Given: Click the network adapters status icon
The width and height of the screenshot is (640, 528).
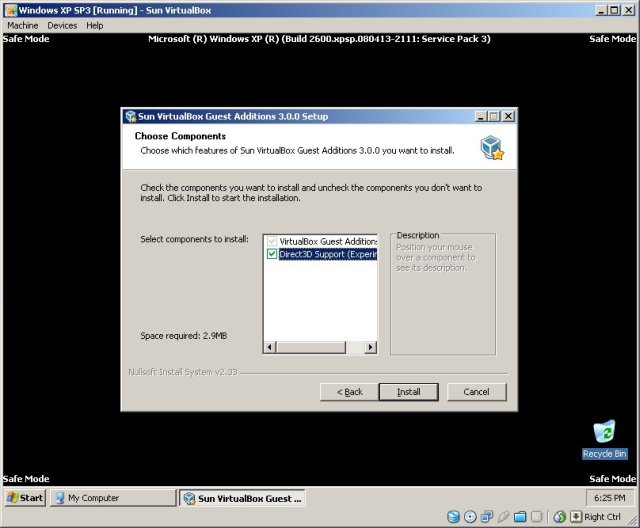Looking at the screenshot, I should pyautogui.click(x=487, y=517).
